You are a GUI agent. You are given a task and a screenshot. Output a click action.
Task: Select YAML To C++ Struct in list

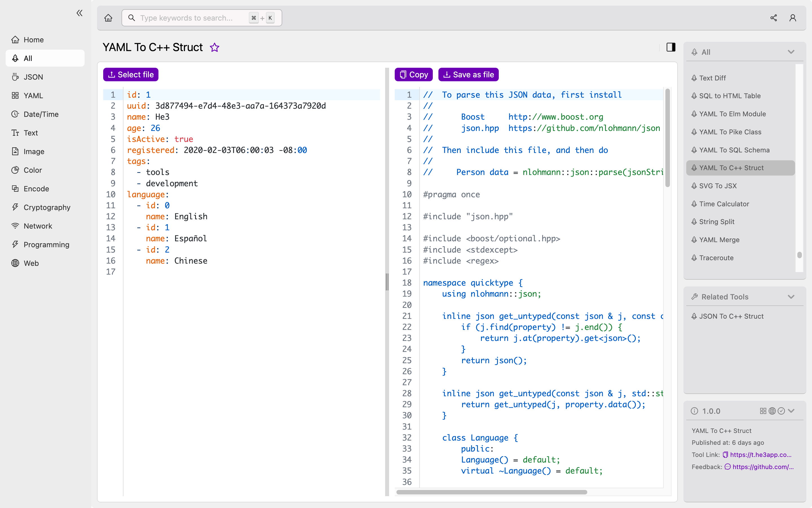point(741,168)
